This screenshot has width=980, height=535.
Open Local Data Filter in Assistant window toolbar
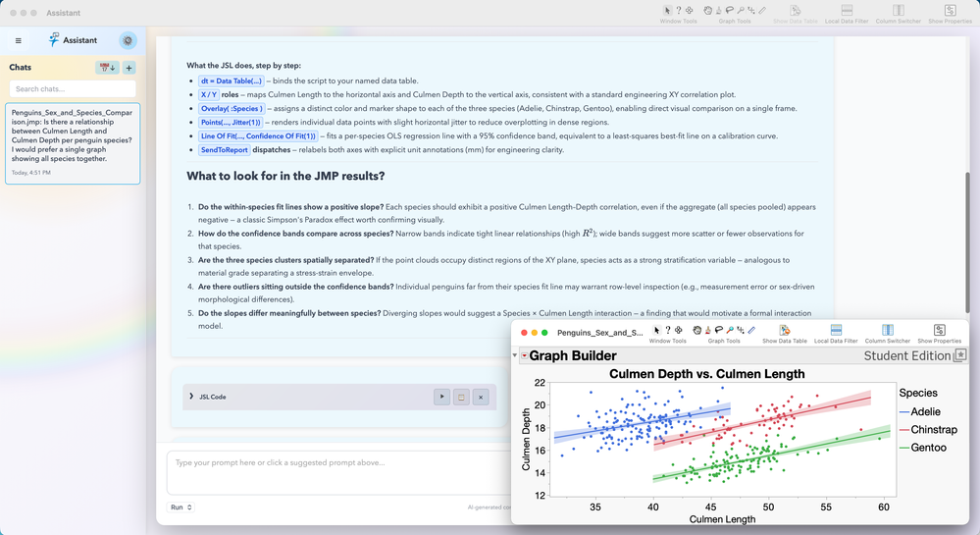847,14
